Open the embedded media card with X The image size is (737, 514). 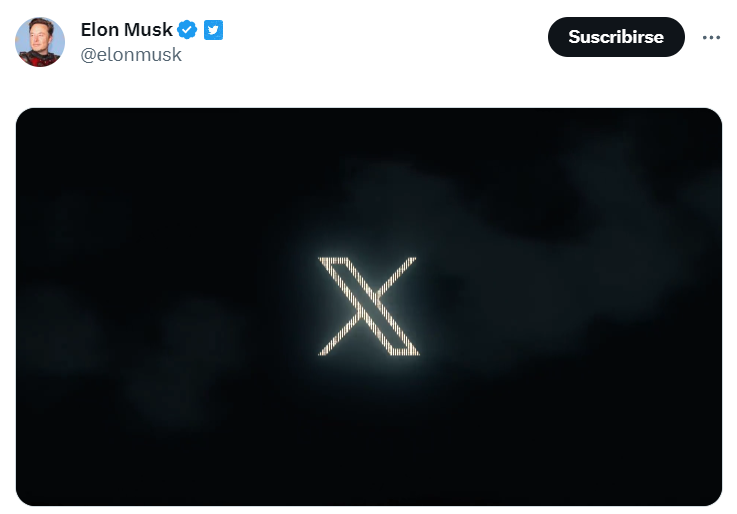point(369,307)
